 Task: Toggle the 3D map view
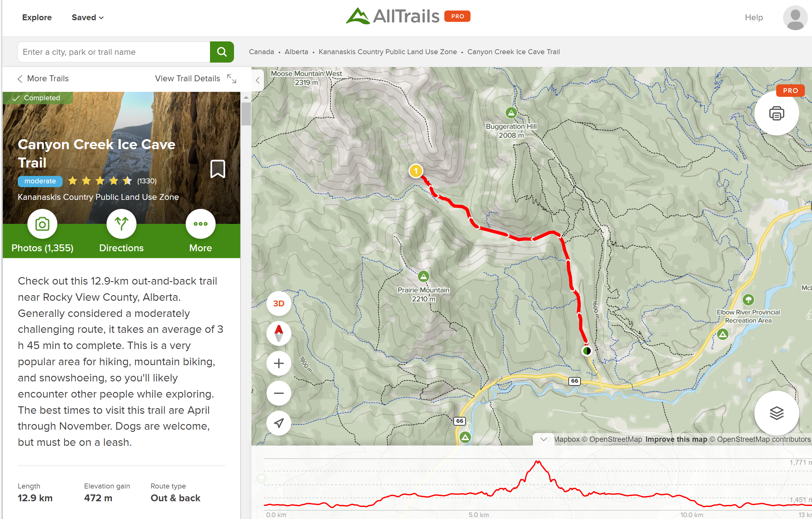point(279,304)
